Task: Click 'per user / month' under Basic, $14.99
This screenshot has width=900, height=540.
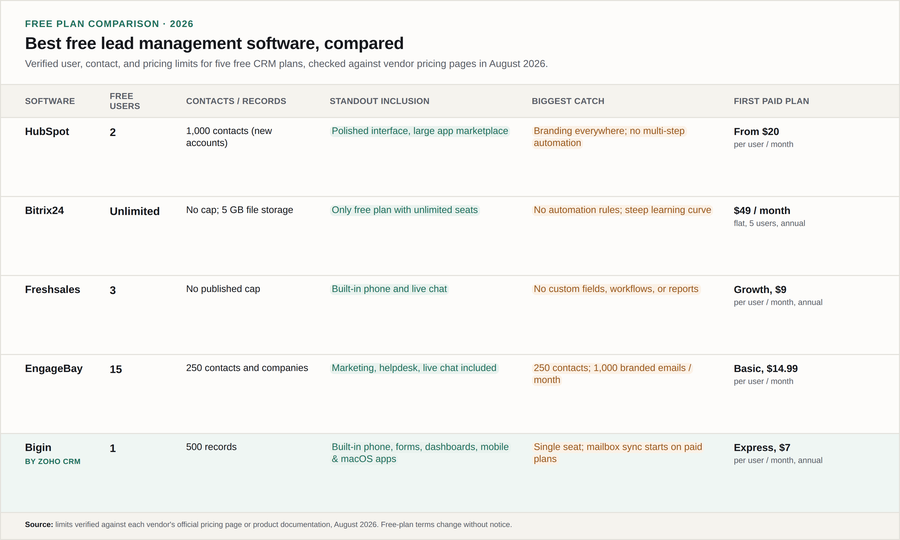Action: coord(763,381)
